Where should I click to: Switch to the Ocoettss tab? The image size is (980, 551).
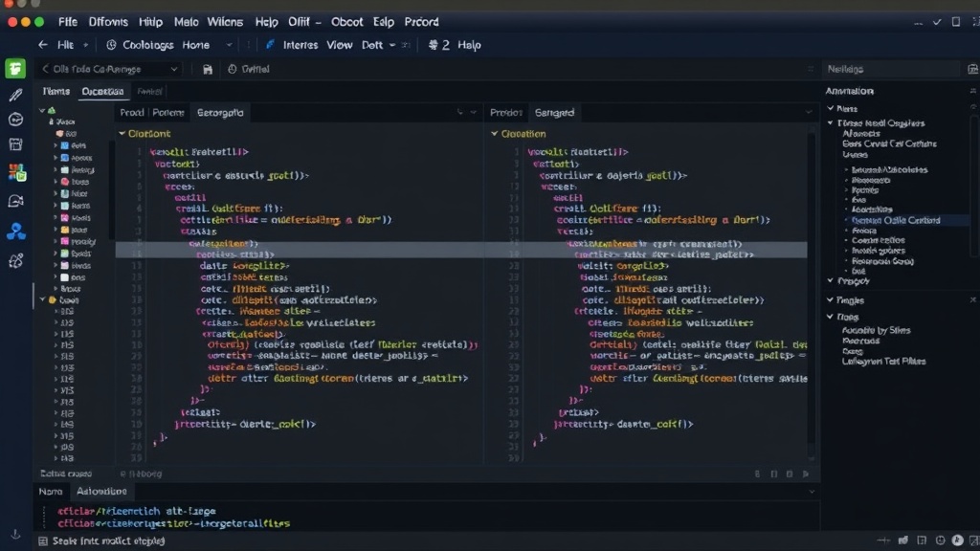[102, 91]
